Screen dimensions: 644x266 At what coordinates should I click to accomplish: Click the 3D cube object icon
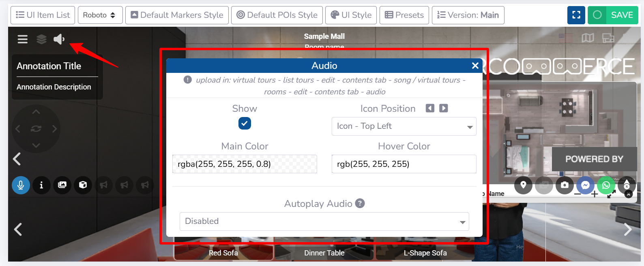[83, 185]
